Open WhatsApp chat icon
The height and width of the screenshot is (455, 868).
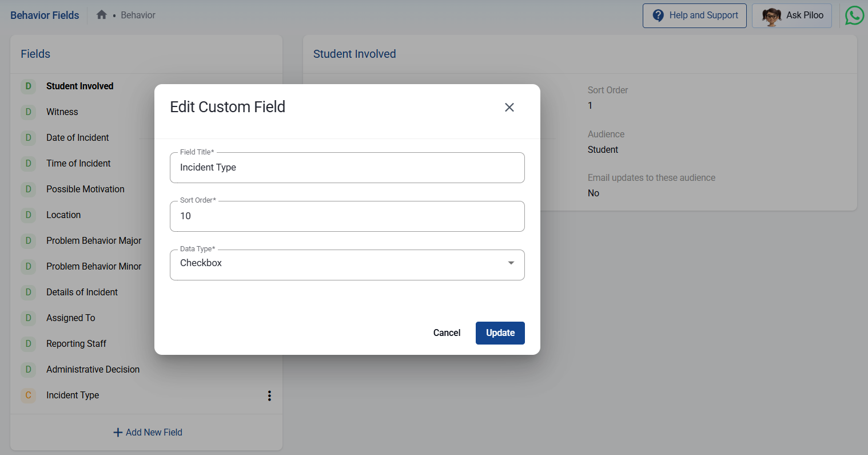point(854,15)
